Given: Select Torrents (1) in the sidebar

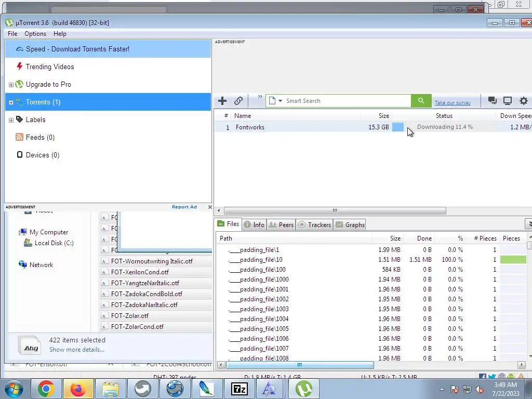Looking at the screenshot, I should click(108, 102).
